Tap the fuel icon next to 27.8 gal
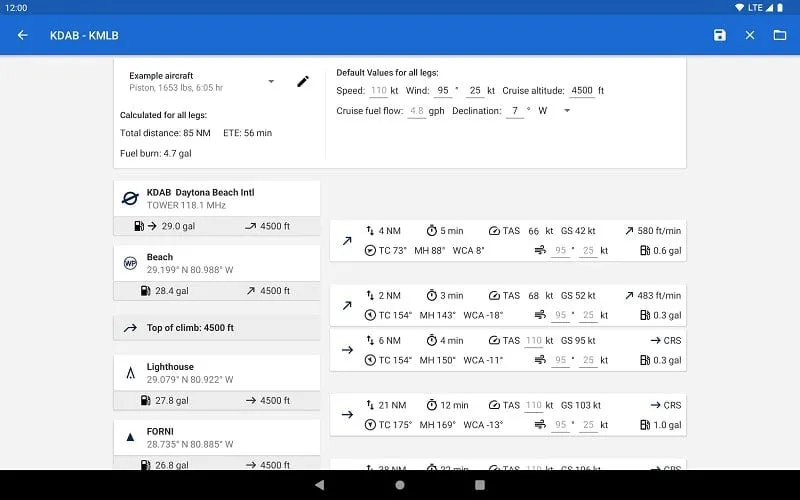The height and width of the screenshot is (500, 800). [x=145, y=401]
